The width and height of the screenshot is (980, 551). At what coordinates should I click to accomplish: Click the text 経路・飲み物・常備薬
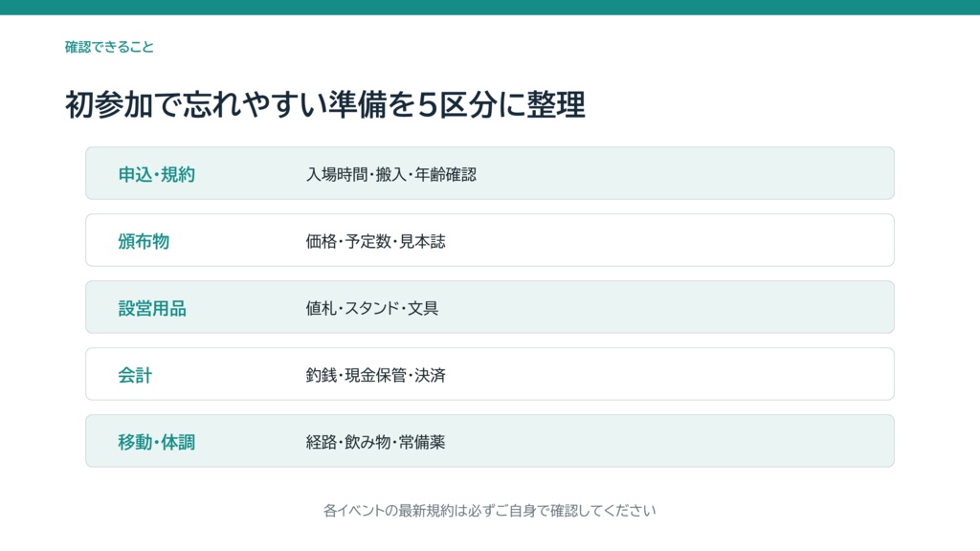[375, 442]
